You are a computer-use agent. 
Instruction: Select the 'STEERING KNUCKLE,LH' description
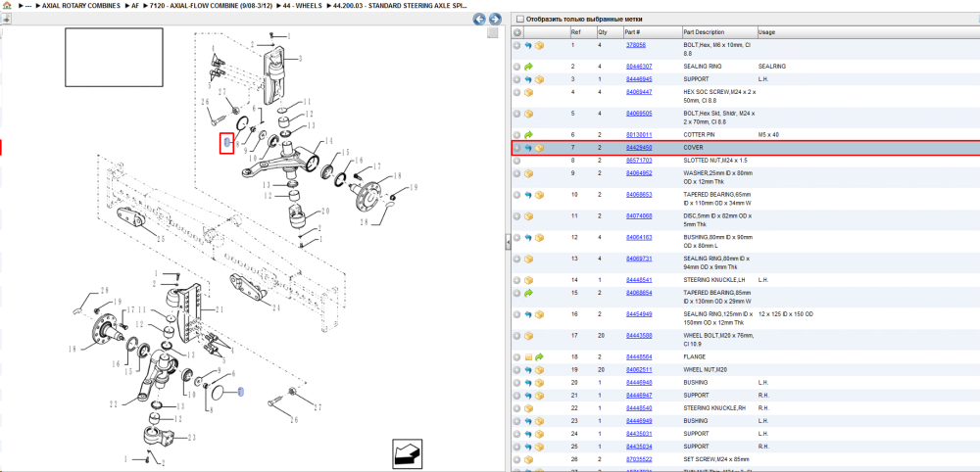click(713, 280)
